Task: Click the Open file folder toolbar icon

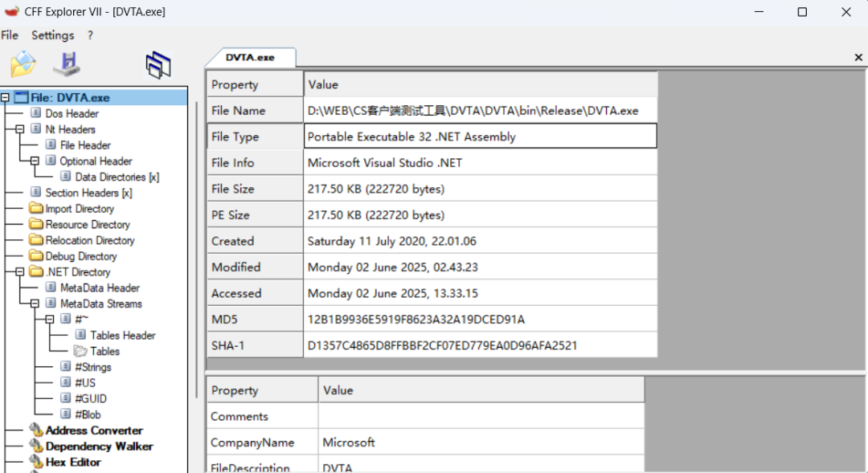Action: click(23, 64)
